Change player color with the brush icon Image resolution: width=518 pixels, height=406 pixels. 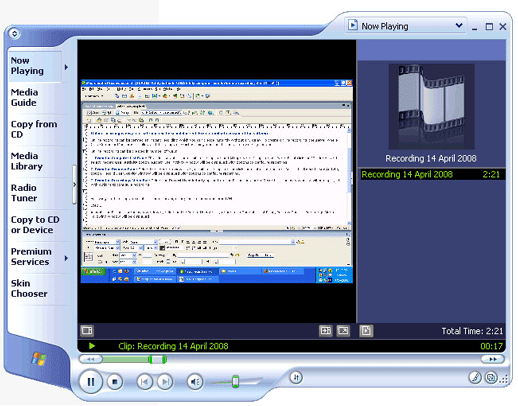click(x=475, y=378)
